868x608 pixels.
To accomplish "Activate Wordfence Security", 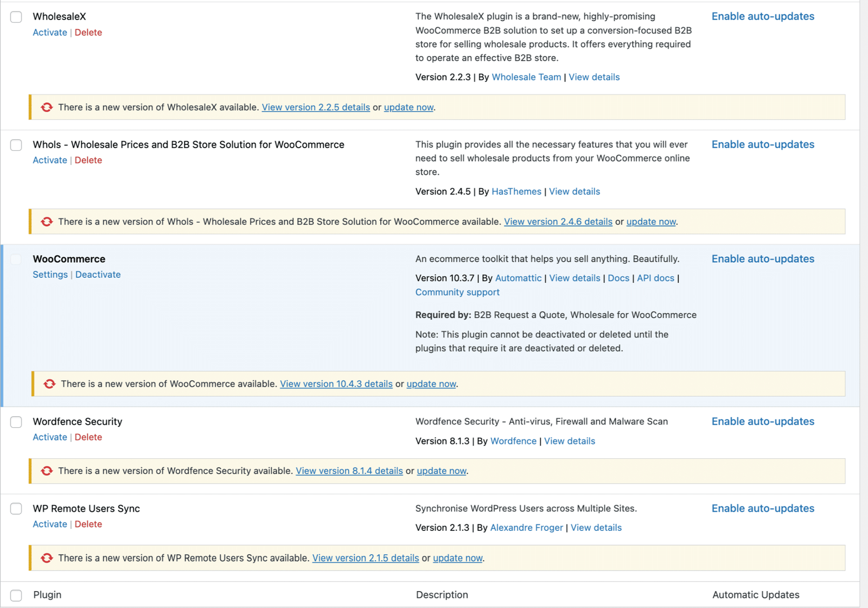I will pyautogui.click(x=50, y=437).
